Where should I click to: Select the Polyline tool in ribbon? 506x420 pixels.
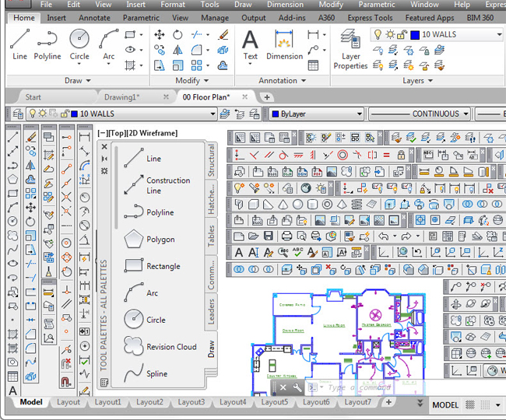pos(47,44)
